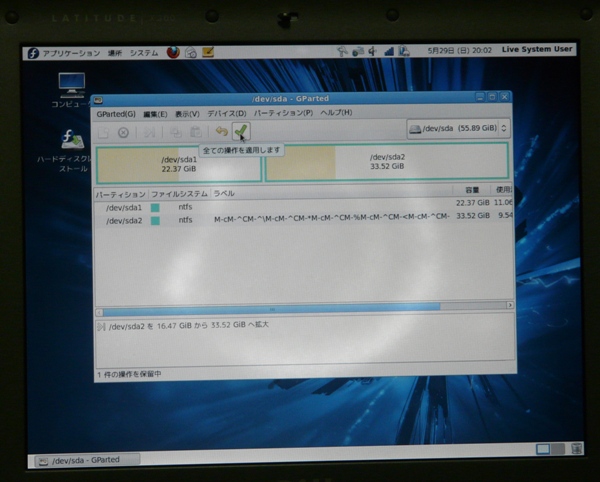Screen dimensions: 600x482
Task: Open the GParted(G) menu
Action: point(116,113)
